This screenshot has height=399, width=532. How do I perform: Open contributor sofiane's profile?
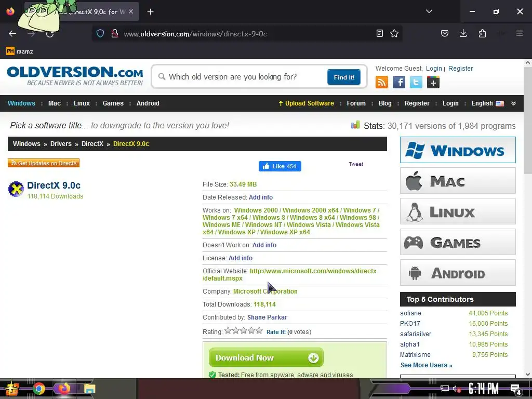(x=410, y=313)
